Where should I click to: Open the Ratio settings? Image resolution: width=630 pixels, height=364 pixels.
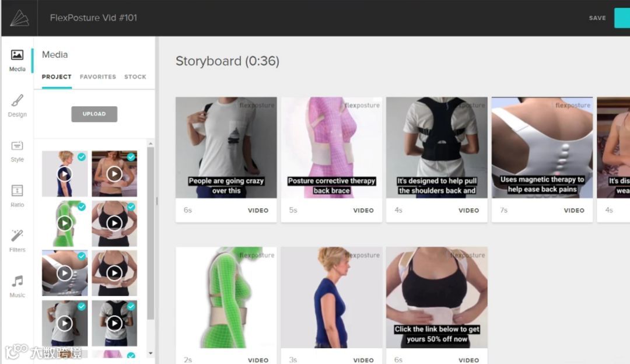point(17,196)
